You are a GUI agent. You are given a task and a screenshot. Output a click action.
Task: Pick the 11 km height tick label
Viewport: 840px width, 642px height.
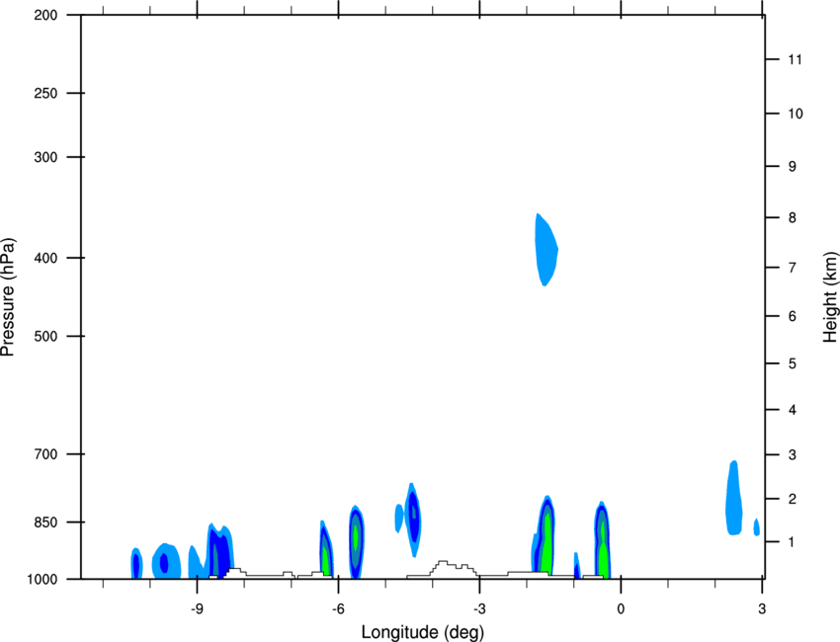[x=796, y=59]
